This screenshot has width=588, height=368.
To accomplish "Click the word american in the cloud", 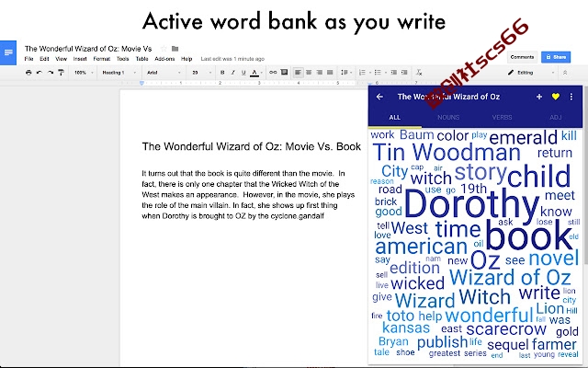I will coord(421,247).
